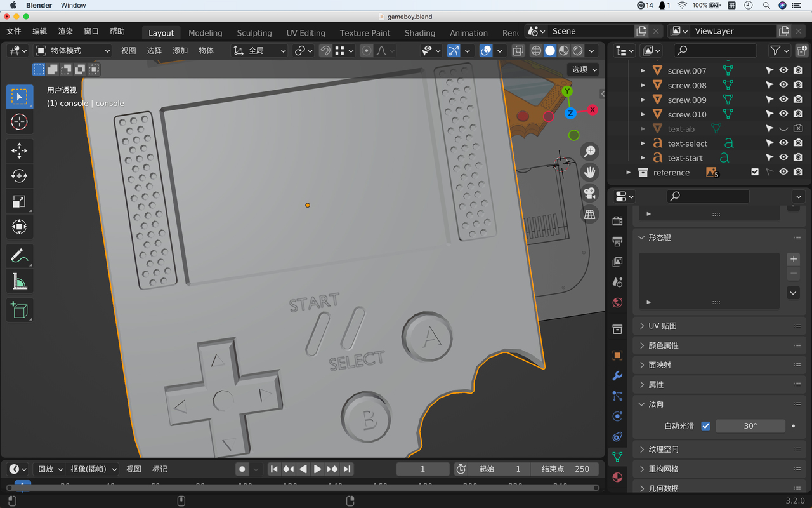Click the 30° auto smooth angle slider
Screen dimensions: 812x508
pos(750,426)
